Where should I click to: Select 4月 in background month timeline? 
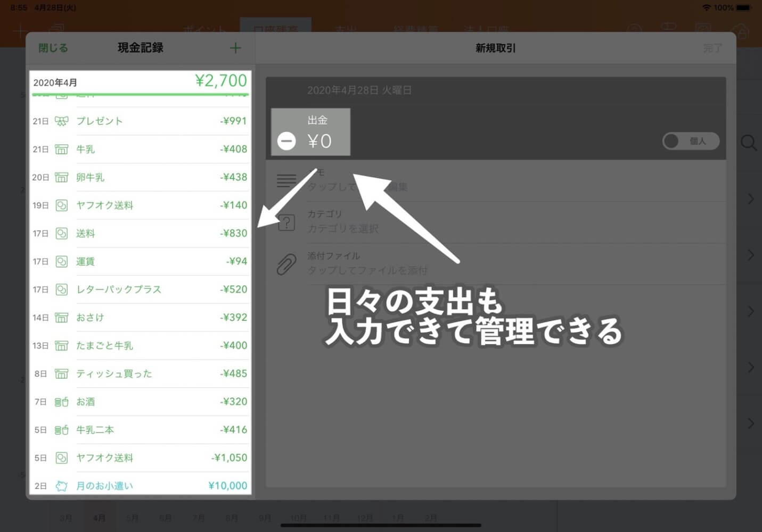(x=99, y=518)
